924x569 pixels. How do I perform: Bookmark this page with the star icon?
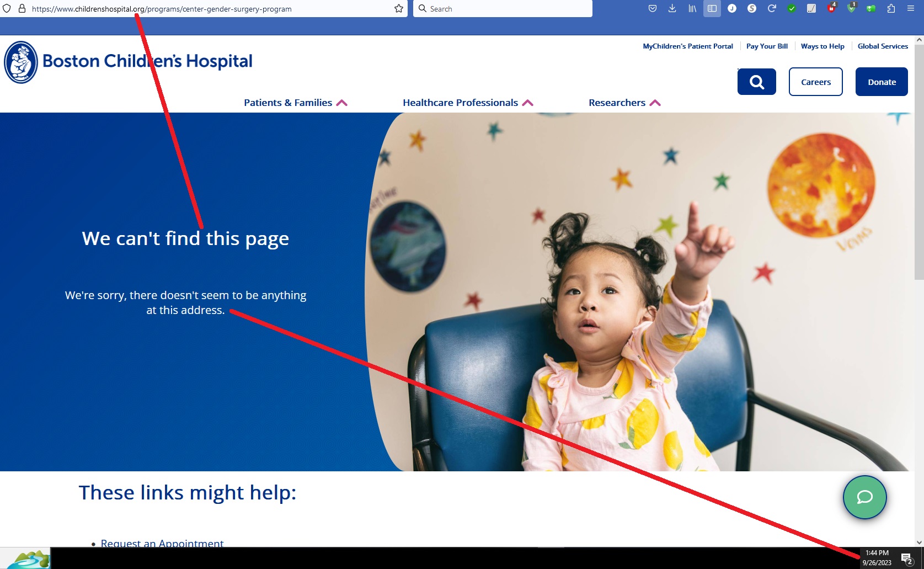(399, 9)
